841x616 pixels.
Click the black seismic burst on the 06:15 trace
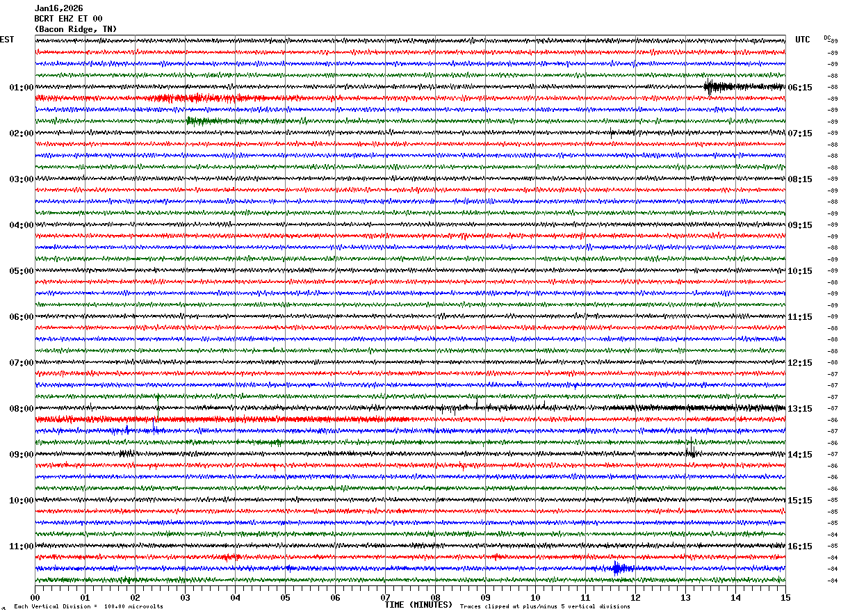tap(719, 87)
